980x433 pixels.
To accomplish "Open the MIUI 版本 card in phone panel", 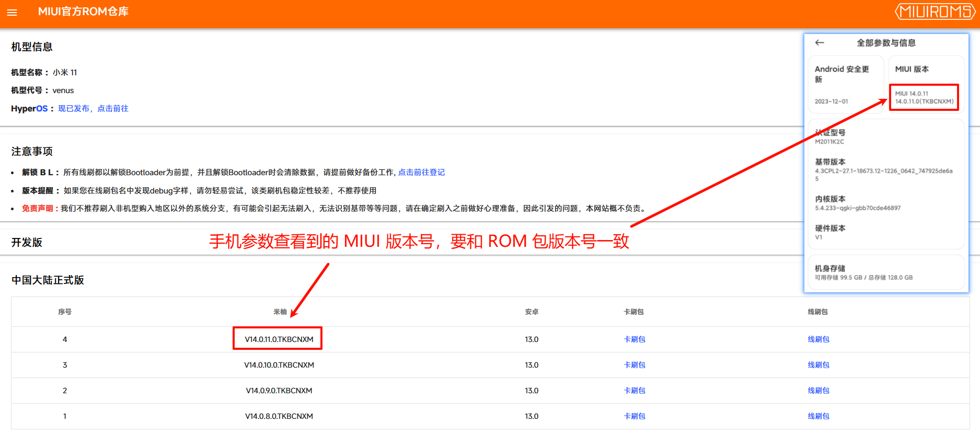I will point(926,85).
